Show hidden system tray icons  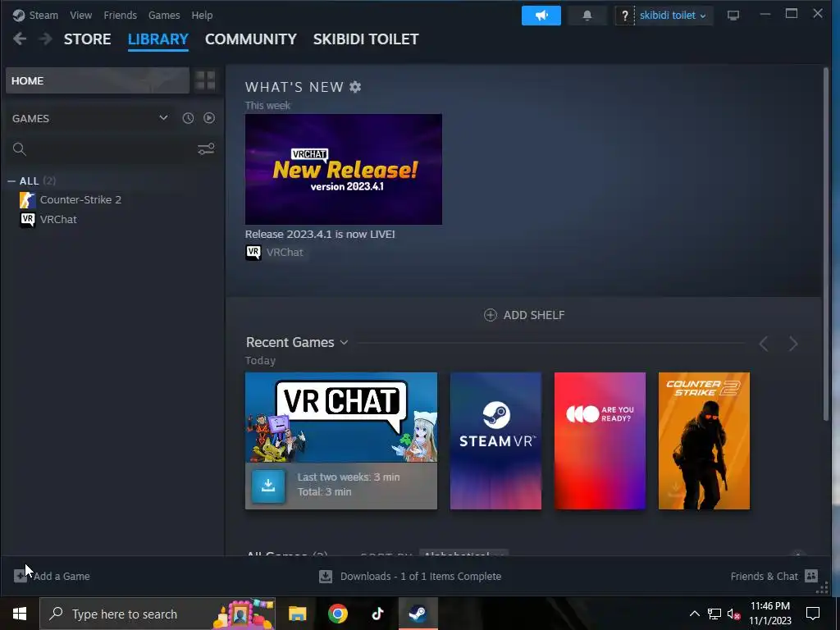pos(694,614)
